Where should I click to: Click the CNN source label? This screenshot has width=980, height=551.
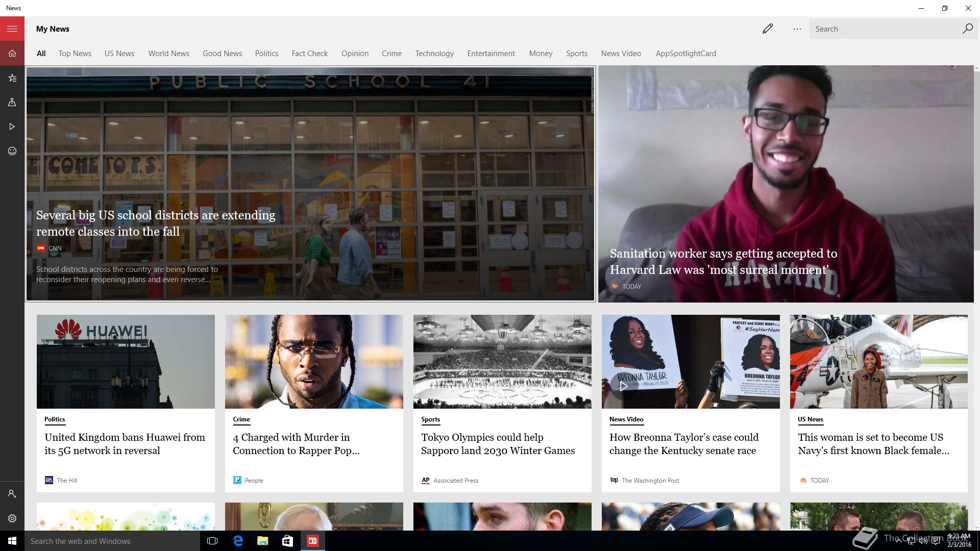coord(55,248)
